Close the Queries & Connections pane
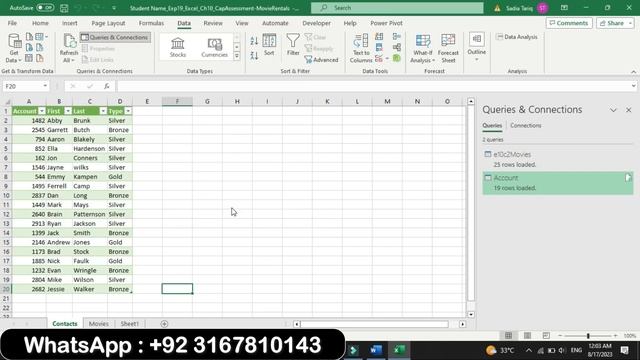 point(629,110)
